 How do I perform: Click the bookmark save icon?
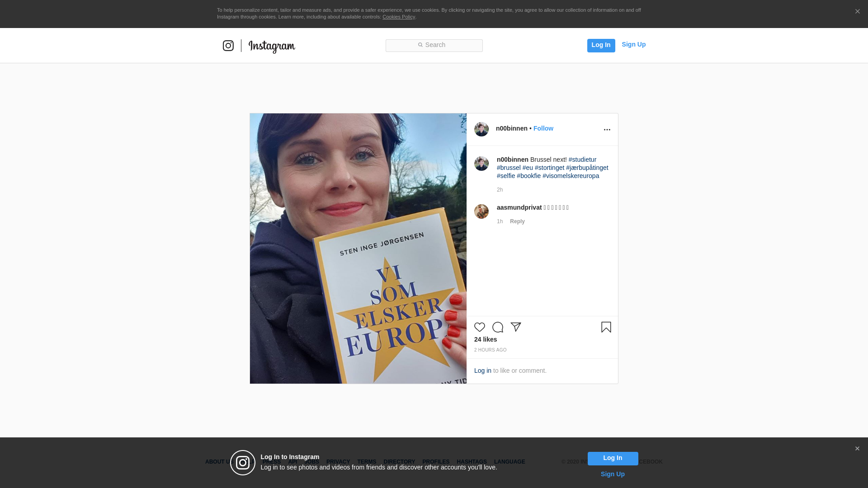point(606,327)
